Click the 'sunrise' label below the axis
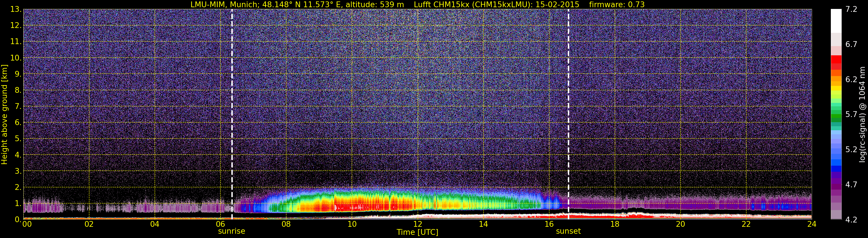This screenshot has height=238, width=868. coord(232,231)
